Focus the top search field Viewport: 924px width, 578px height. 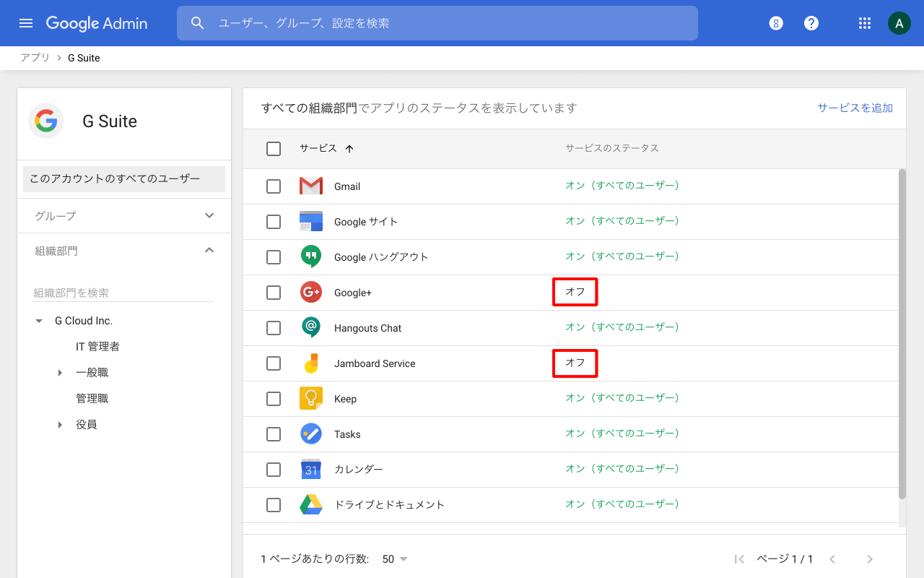click(437, 23)
